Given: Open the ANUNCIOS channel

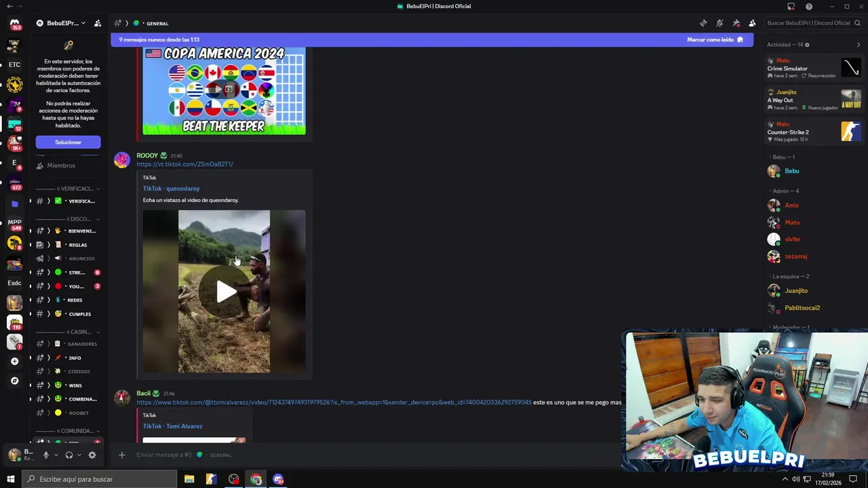Looking at the screenshot, I should coord(67,258).
